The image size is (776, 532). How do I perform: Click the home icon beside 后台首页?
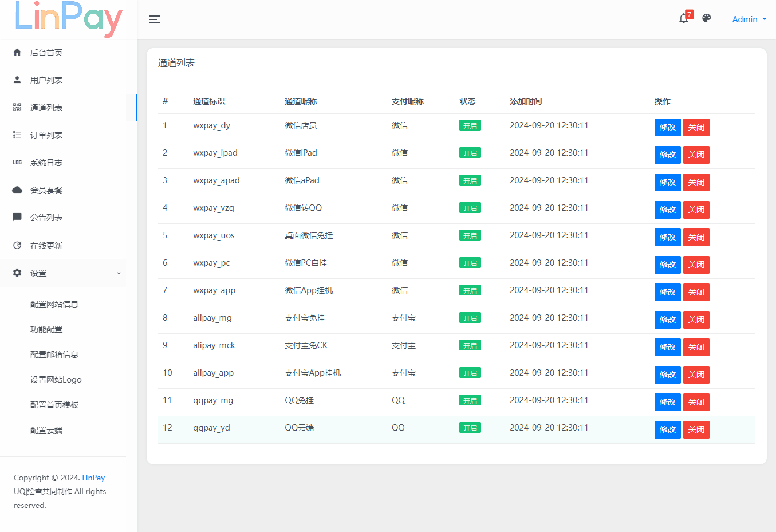pyautogui.click(x=17, y=52)
